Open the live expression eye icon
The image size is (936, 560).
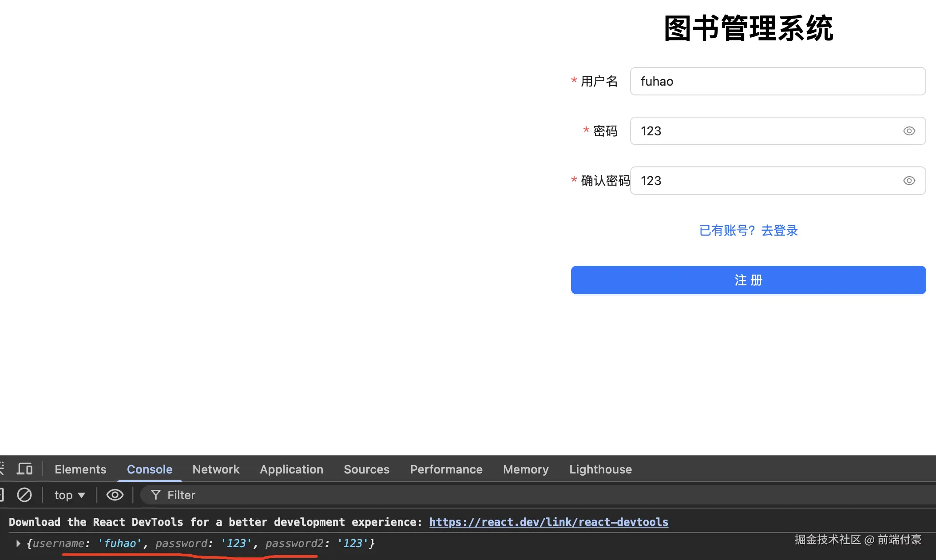[115, 495]
